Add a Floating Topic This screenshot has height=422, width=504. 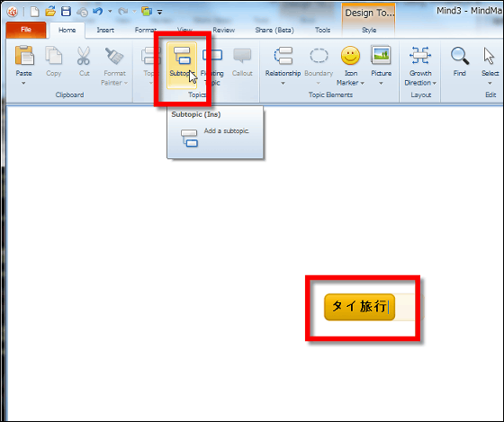212,65
